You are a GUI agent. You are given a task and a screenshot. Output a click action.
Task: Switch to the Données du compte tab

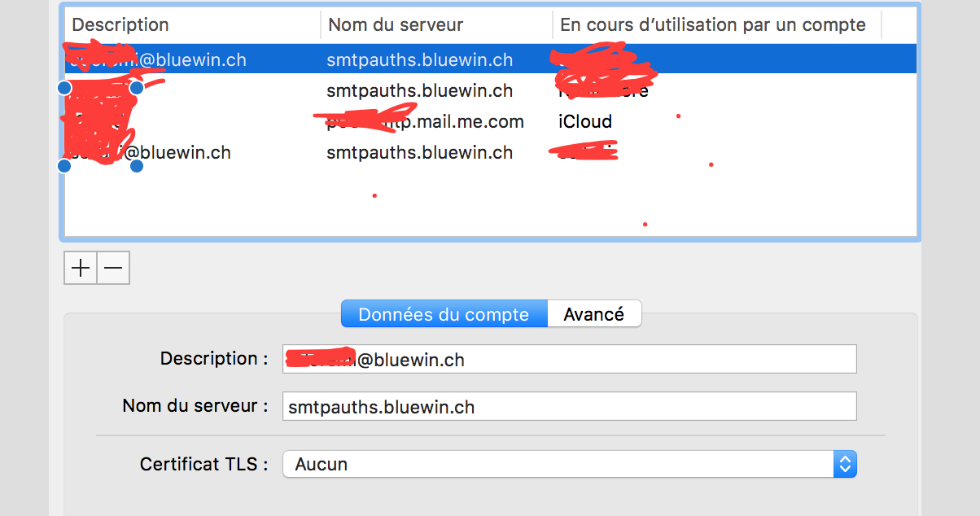[444, 313]
